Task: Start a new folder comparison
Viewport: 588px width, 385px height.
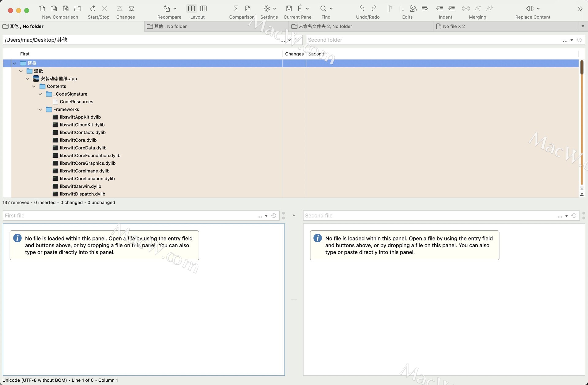Action: click(x=78, y=9)
